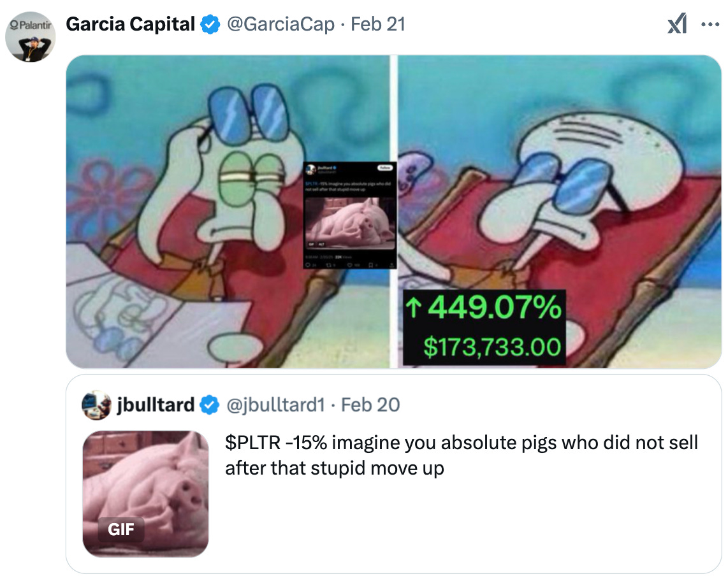Screen dimensions: 728x581
Task: Play the sleeping pig GIF thumbnail
Action: (x=145, y=494)
